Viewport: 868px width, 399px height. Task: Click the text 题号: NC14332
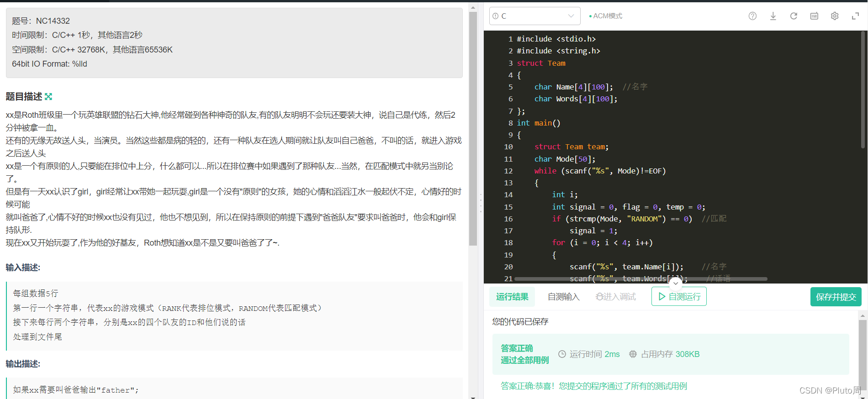point(41,21)
